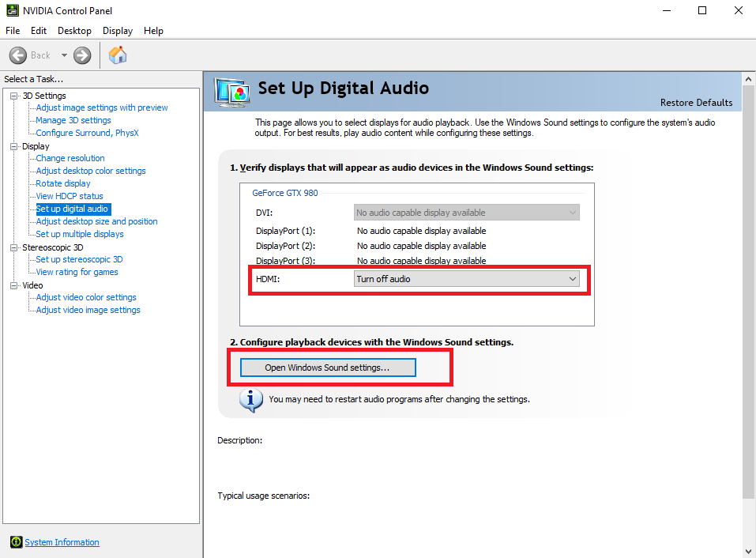Select View HDCP status task
756x558 pixels.
coord(70,196)
